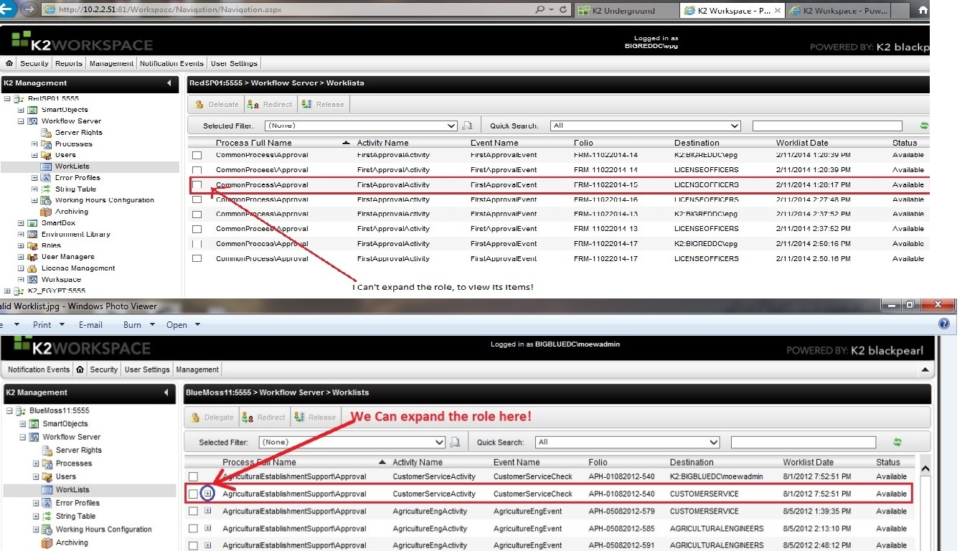
Task: Click the Working Hours Configuration clock icon under RedSP01
Action: 46,200
